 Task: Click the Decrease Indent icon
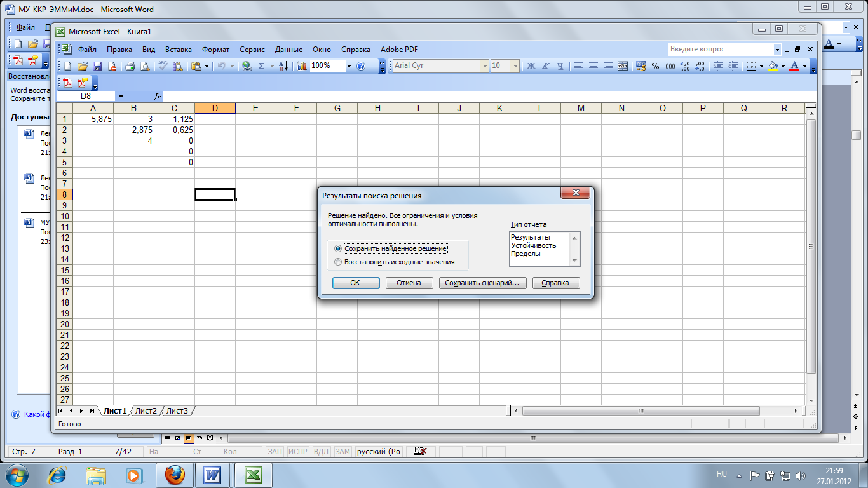719,66
